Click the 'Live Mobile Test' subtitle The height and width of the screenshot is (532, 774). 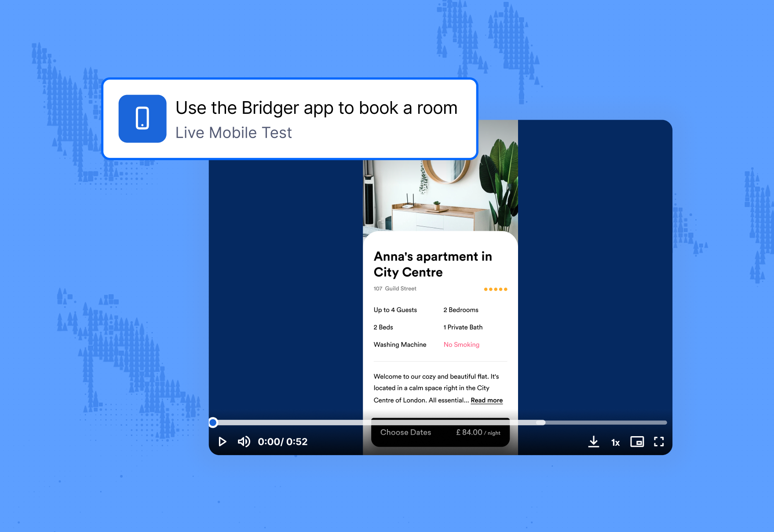(x=234, y=133)
